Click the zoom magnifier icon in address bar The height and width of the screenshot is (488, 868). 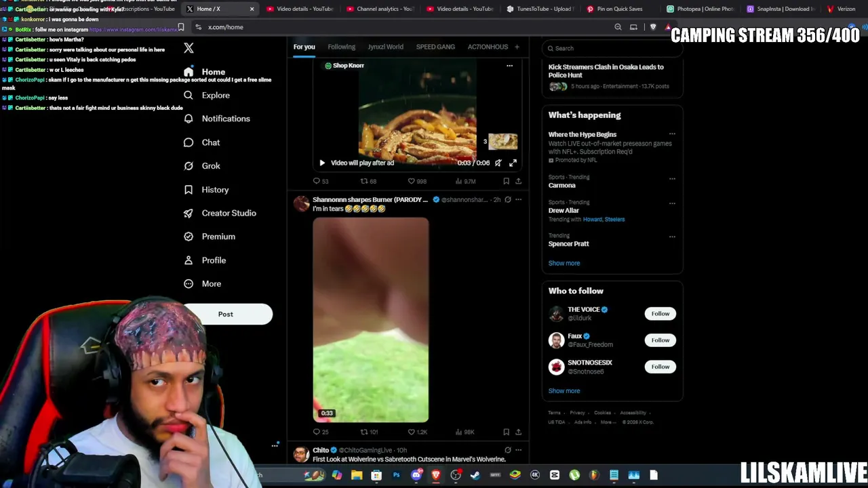tap(618, 27)
